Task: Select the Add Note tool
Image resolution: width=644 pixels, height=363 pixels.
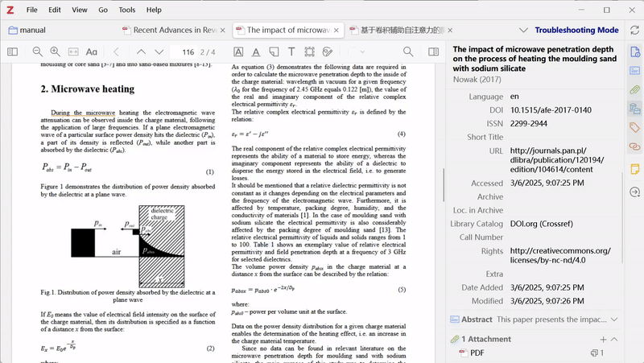Action: point(274,52)
